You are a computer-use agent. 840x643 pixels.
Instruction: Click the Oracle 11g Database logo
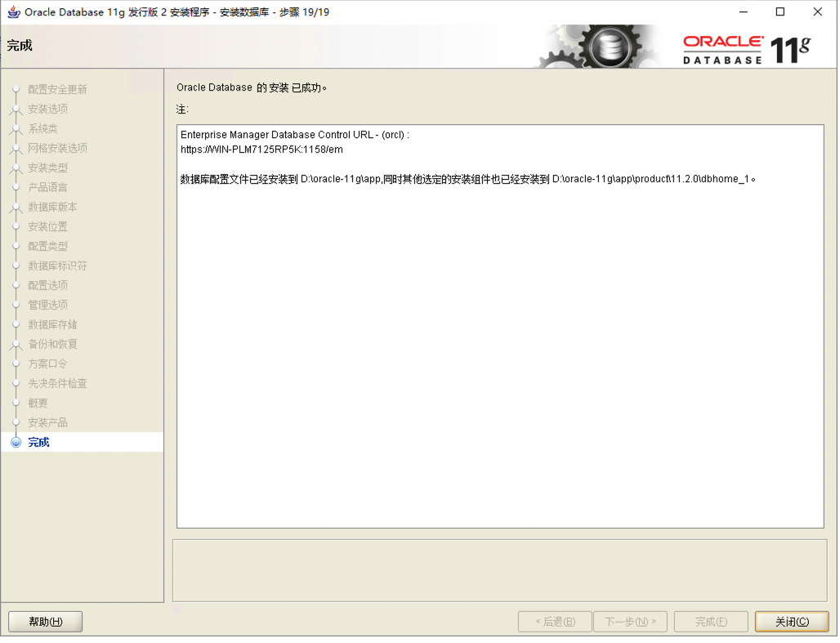click(x=746, y=49)
